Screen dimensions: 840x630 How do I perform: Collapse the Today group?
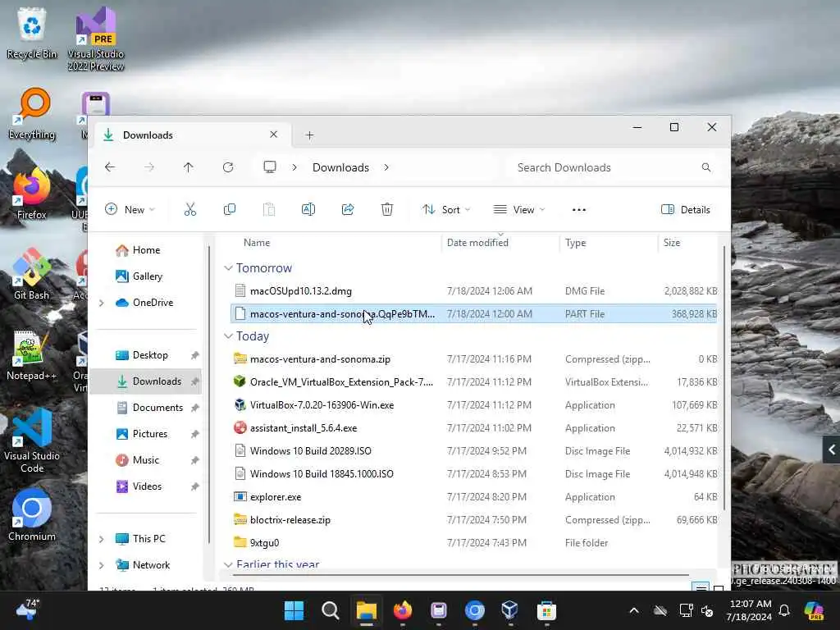point(228,336)
